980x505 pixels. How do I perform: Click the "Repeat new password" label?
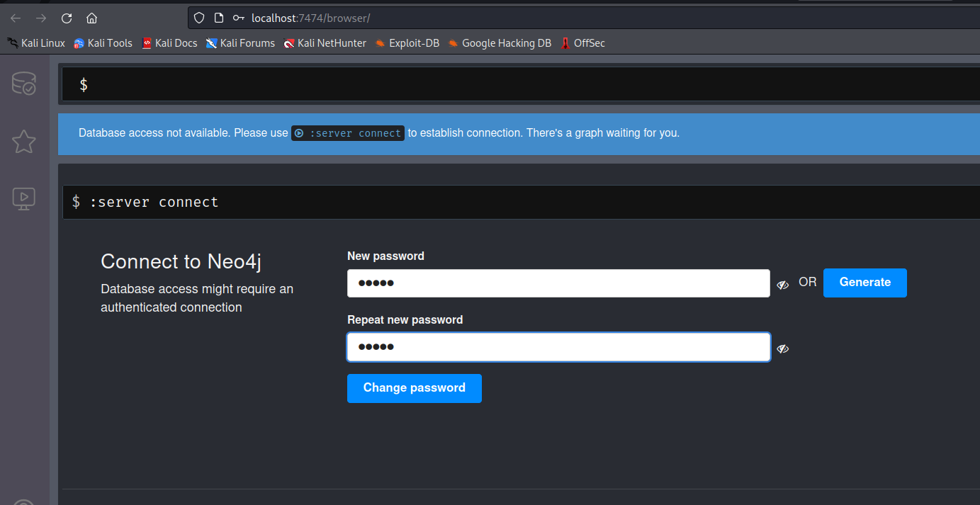point(405,320)
